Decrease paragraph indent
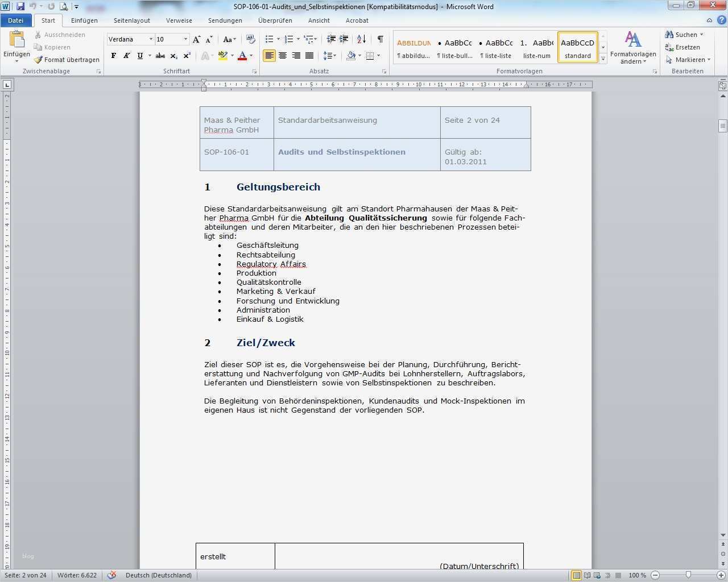728x582 pixels. tap(331, 39)
